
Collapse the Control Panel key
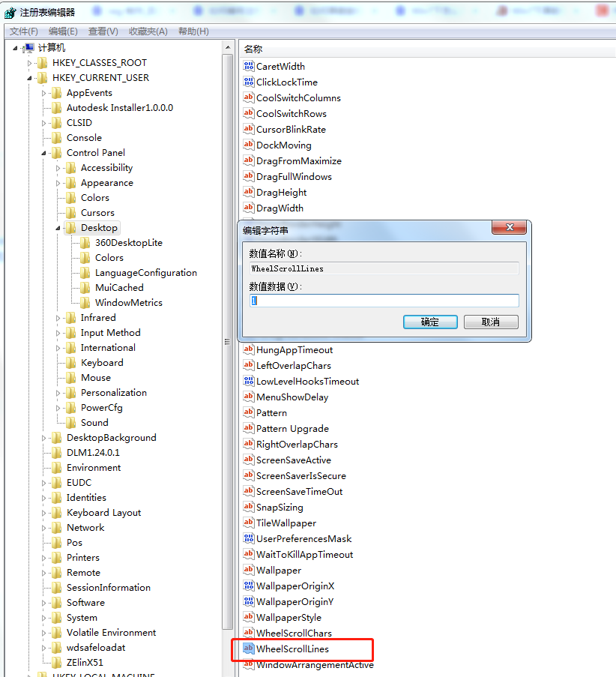coord(43,153)
